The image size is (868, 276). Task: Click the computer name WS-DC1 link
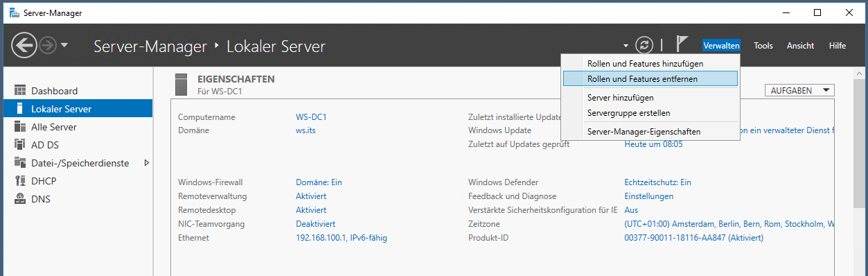(x=311, y=117)
